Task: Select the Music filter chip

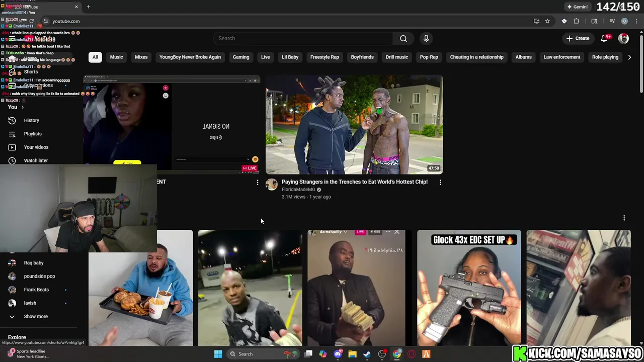Action: [x=116, y=57]
